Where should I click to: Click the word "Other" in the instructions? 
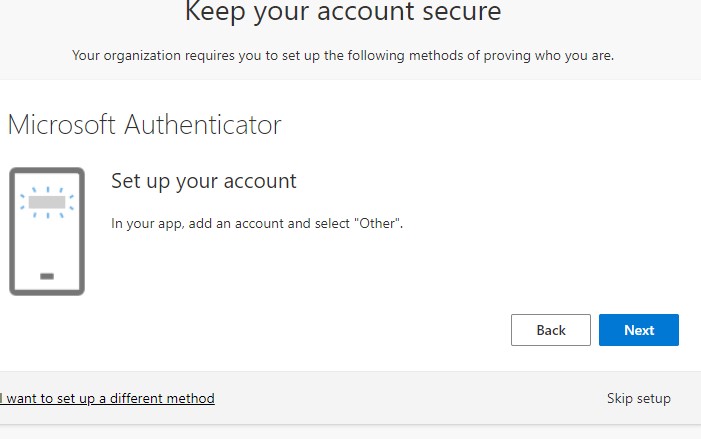pyautogui.click(x=378, y=223)
